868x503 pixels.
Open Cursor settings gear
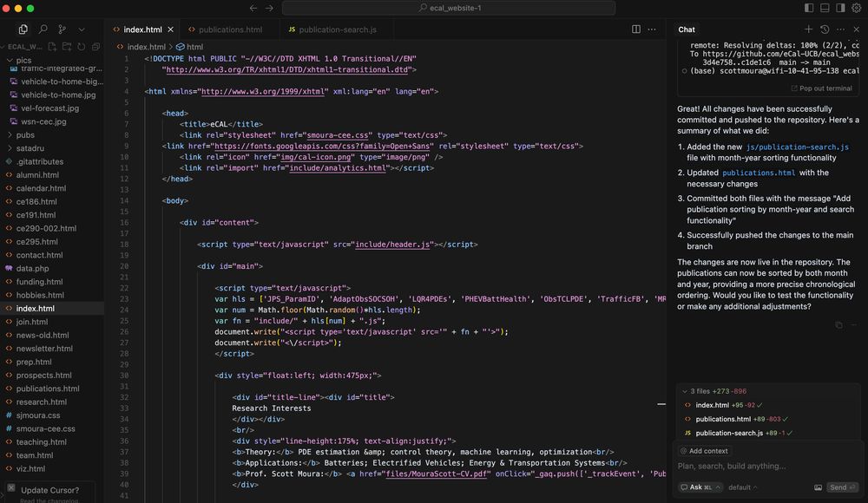click(x=856, y=8)
